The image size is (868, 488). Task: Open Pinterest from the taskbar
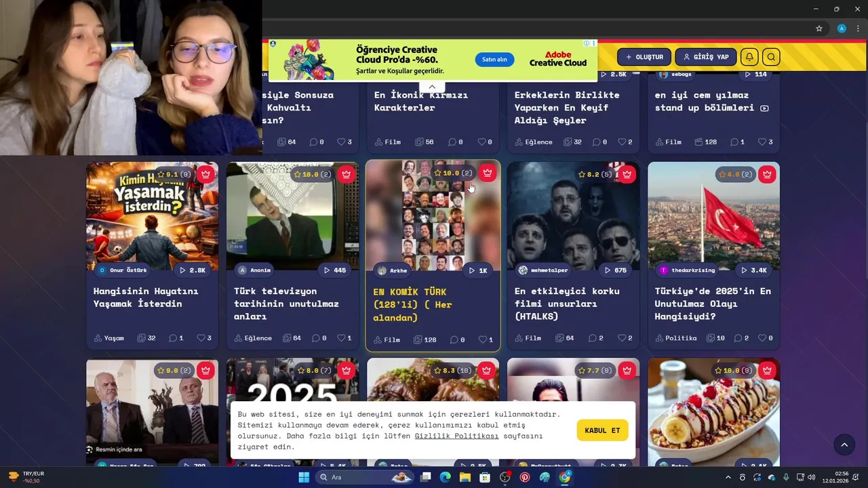(525, 477)
